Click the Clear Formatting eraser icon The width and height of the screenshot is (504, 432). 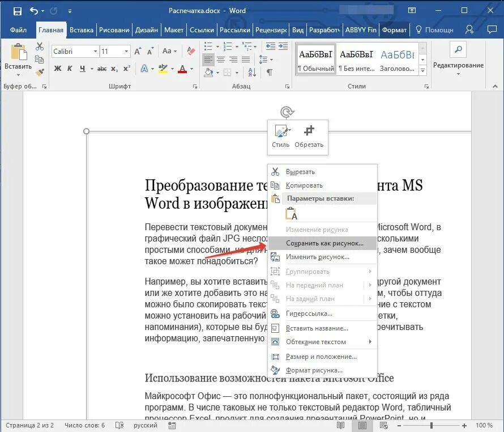click(x=191, y=51)
